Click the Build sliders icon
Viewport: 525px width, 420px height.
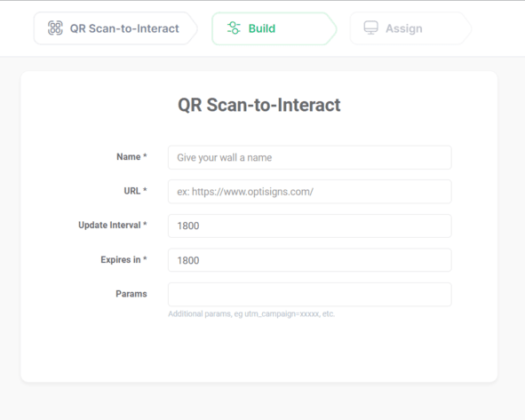tap(234, 28)
